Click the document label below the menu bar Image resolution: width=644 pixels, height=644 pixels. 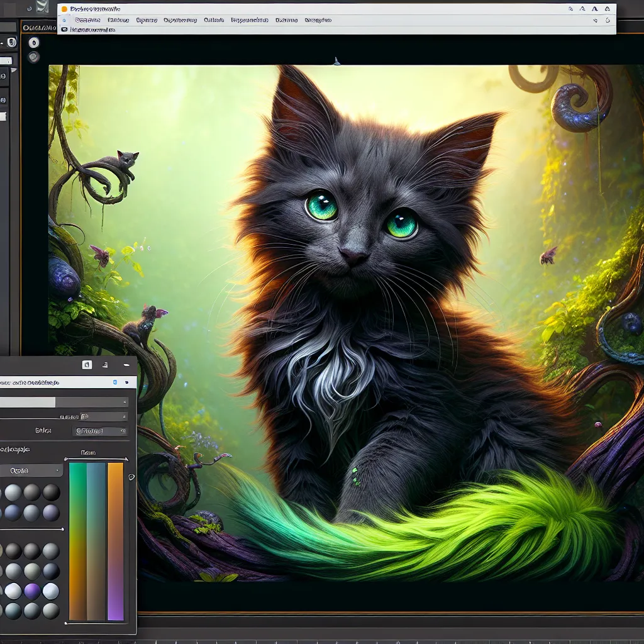coord(93,30)
